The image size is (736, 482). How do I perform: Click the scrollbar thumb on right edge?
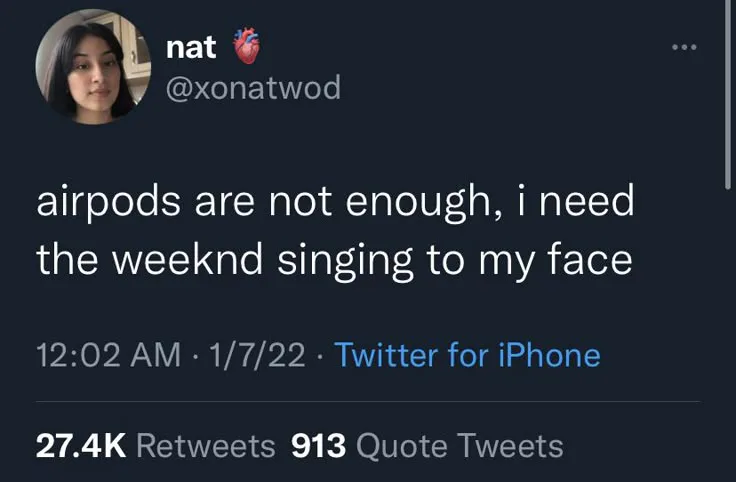[728, 95]
